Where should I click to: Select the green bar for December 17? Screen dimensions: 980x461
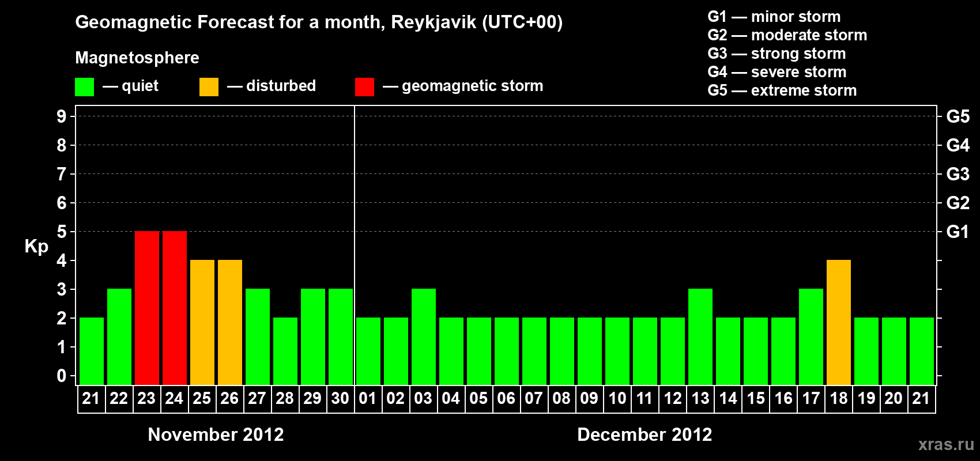coord(811,337)
